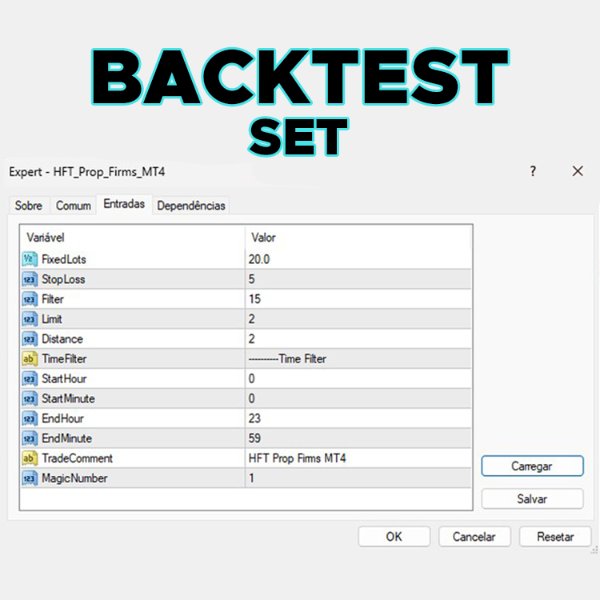Click the Carregar button
The height and width of the screenshot is (600, 600).
532,466
